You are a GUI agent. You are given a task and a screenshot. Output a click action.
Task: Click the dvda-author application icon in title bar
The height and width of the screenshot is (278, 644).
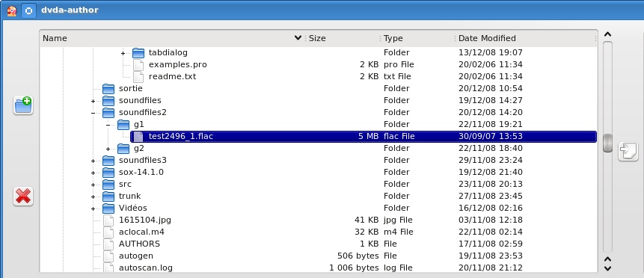pyautogui.click(x=11, y=10)
